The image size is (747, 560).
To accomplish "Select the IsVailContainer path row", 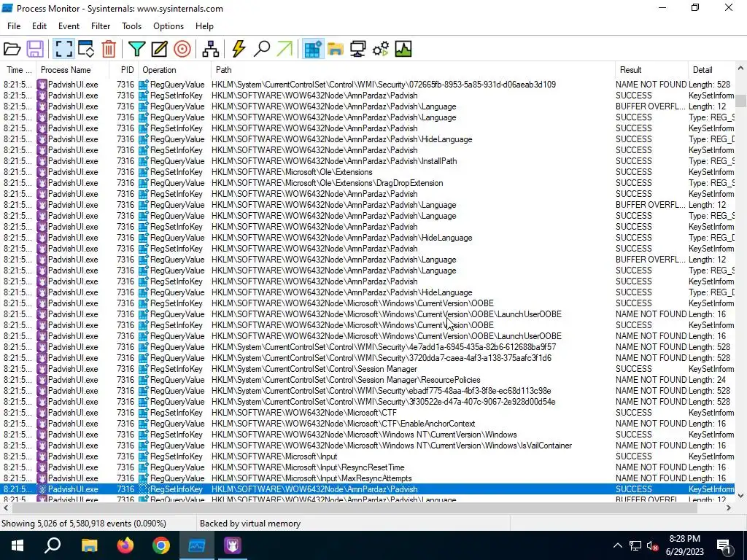I will 367,446.
